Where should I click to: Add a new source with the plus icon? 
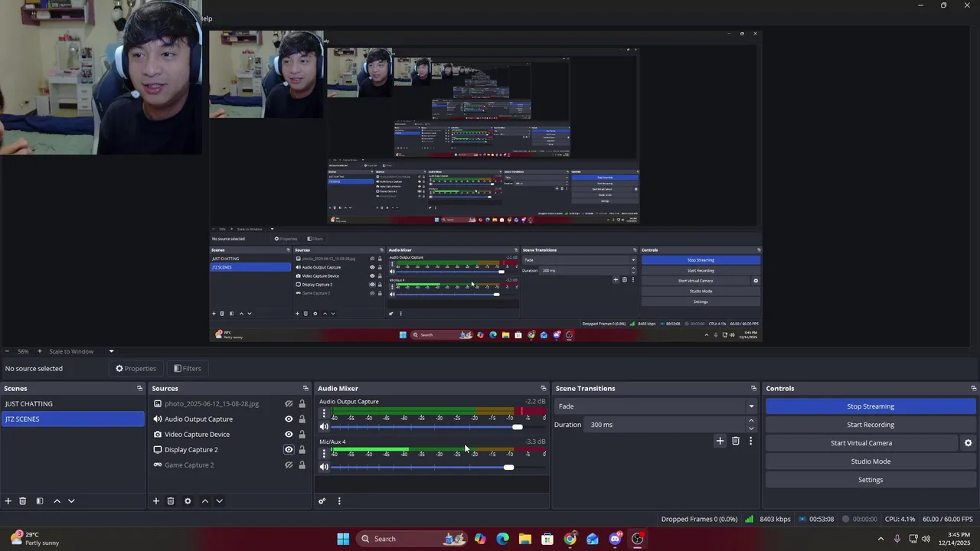(156, 501)
